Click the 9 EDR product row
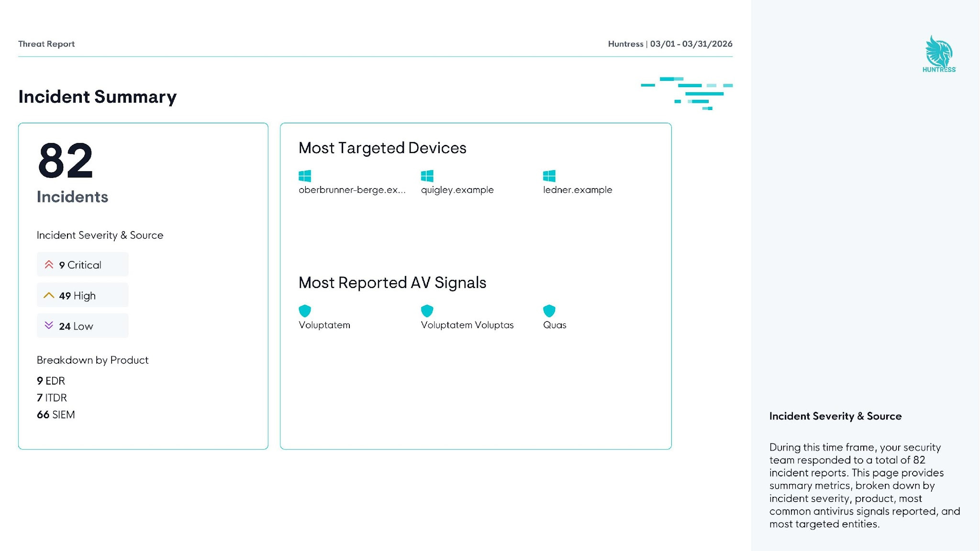Viewport: 980px width, 551px height. (51, 381)
